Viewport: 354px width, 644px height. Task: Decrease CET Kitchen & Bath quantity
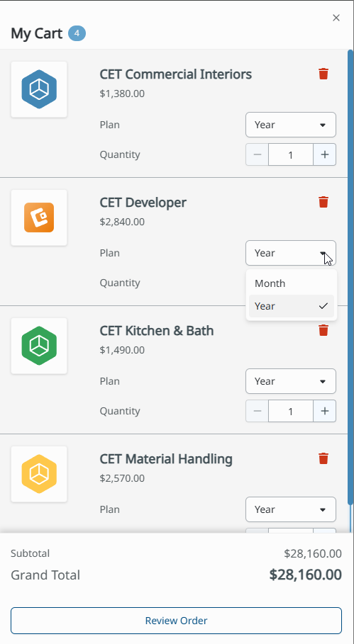click(258, 411)
